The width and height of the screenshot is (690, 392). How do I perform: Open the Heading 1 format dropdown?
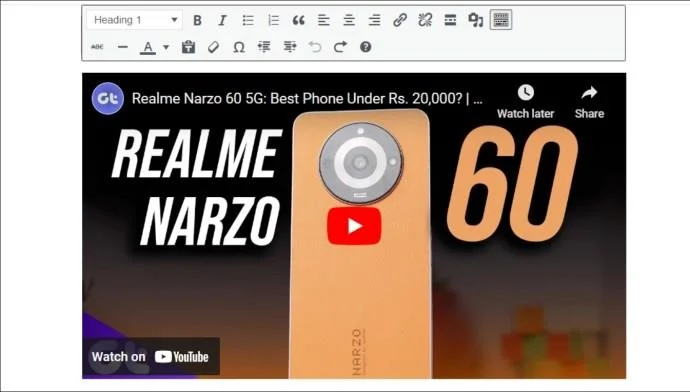click(x=134, y=20)
